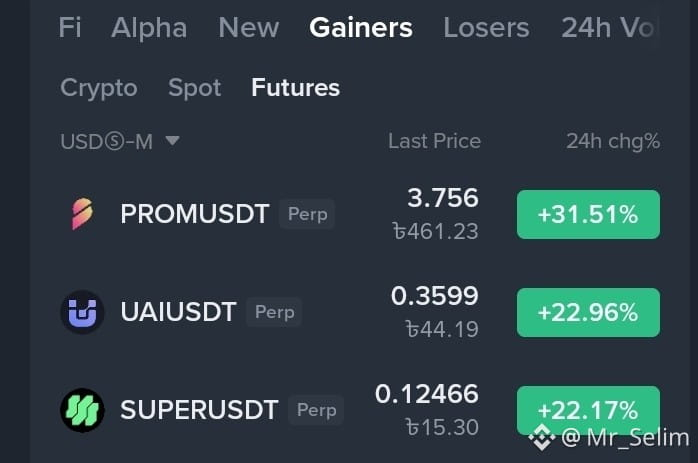Select the Crypto sub-tab
This screenshot has height=463, width=698.
pyautogui.click(x=99, y=88)
